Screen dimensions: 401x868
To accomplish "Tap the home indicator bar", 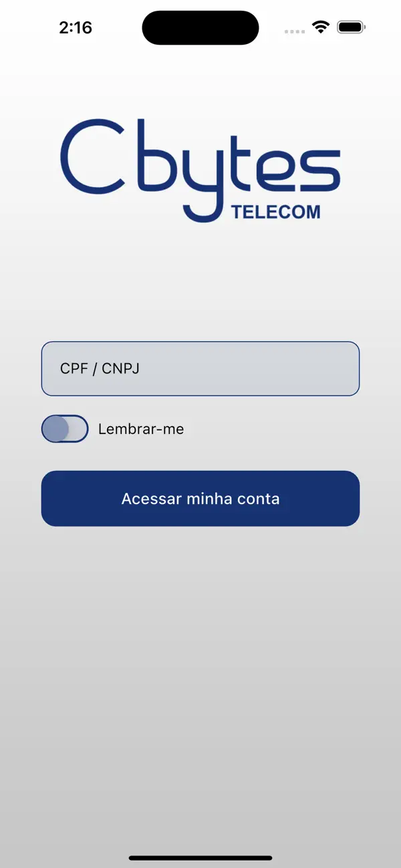I will click(200, 859).
